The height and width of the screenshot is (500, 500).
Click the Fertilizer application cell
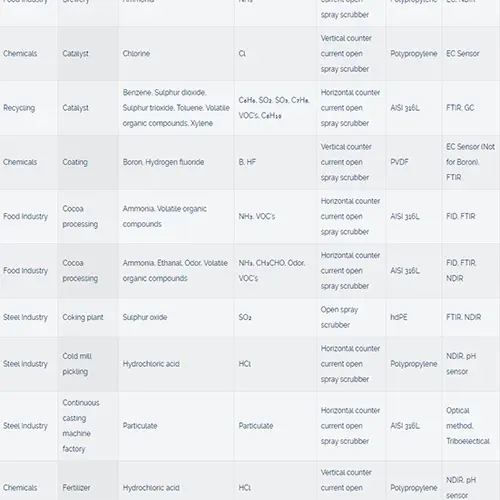pyautogui.click(x=88, y=488)
